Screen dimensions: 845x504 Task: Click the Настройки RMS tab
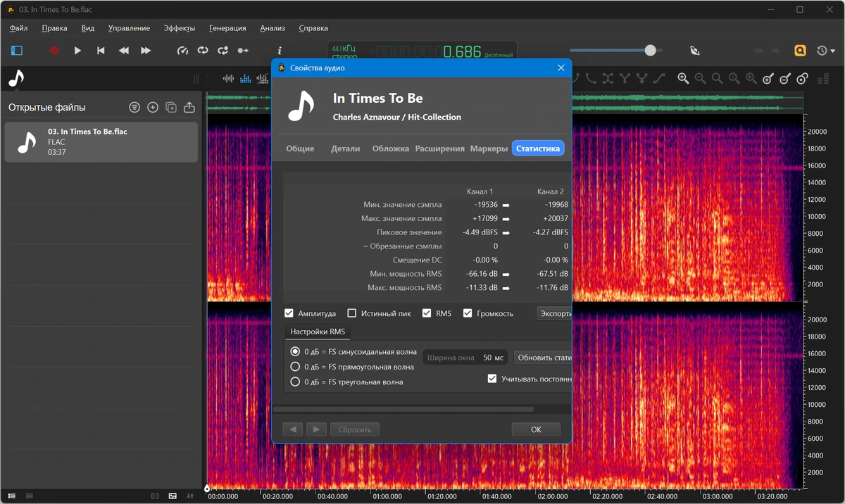[318, 332]
